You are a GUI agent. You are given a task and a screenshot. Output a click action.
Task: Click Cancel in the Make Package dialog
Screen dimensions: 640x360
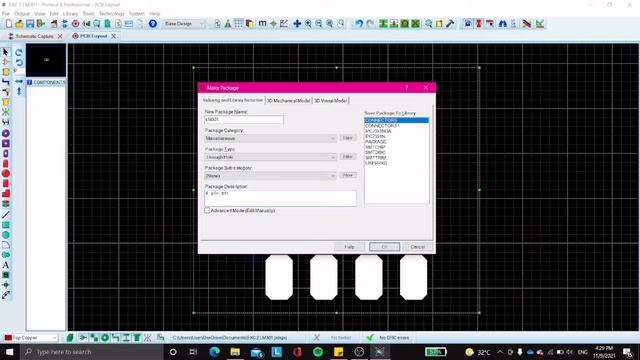pyautogui.click(x=418, y=247)
